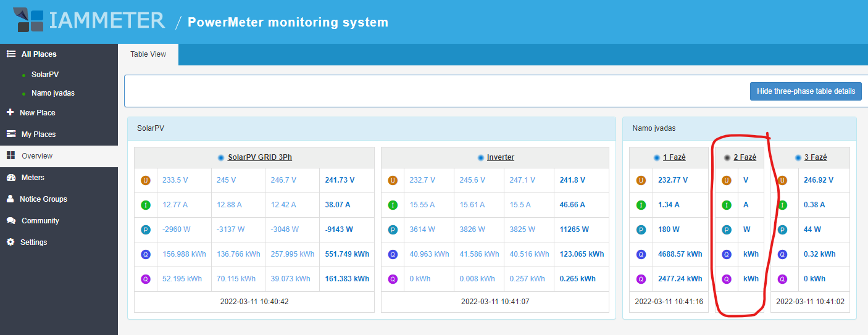Open the Table View tab

point(148,54)
